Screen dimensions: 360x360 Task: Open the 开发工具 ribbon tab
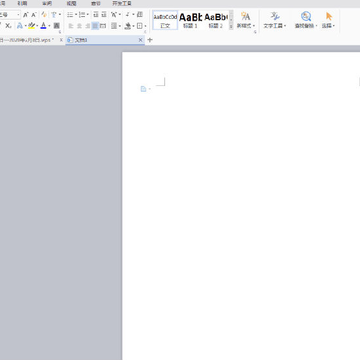tap(122, 3)
